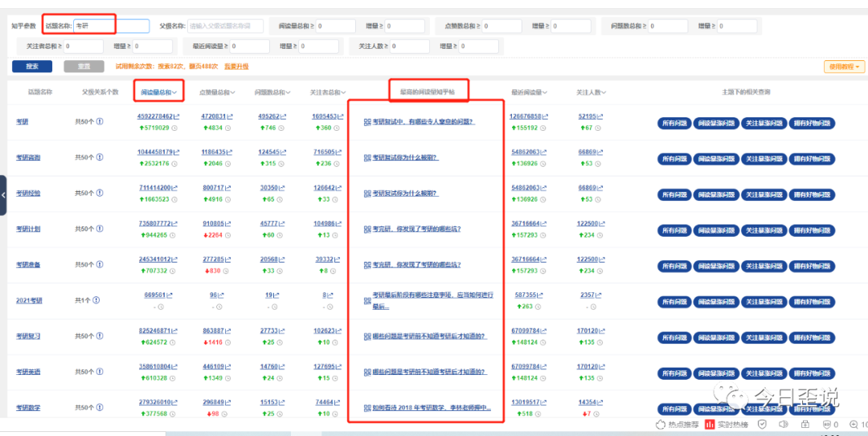Focus the 问题数总和 ≥ input field
This screenshot has height=436, width=868.
668,26
